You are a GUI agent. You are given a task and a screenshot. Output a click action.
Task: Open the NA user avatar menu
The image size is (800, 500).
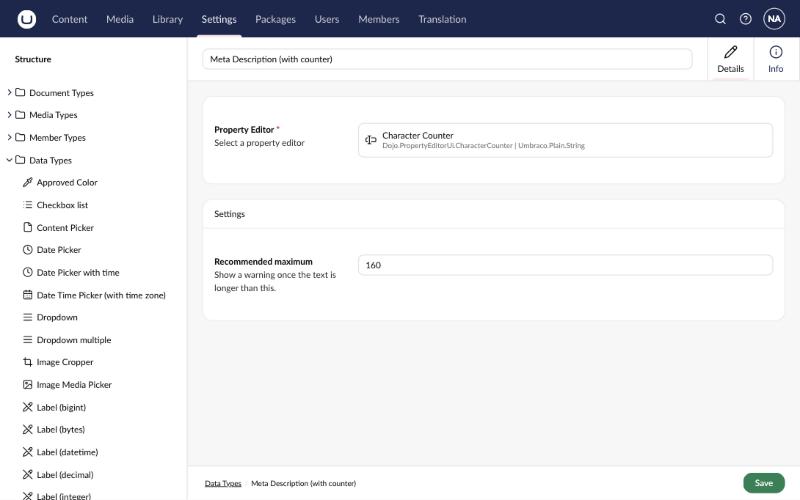coord(774,19)
